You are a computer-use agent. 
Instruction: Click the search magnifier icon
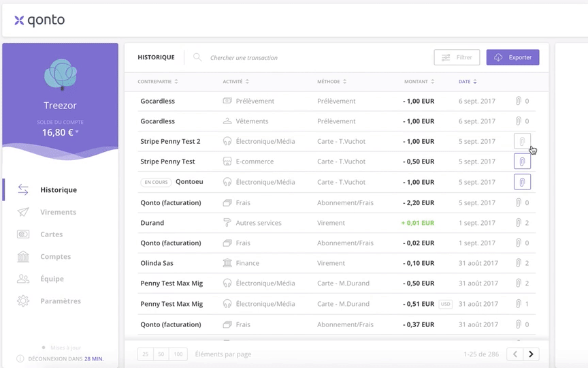[197, 57]
